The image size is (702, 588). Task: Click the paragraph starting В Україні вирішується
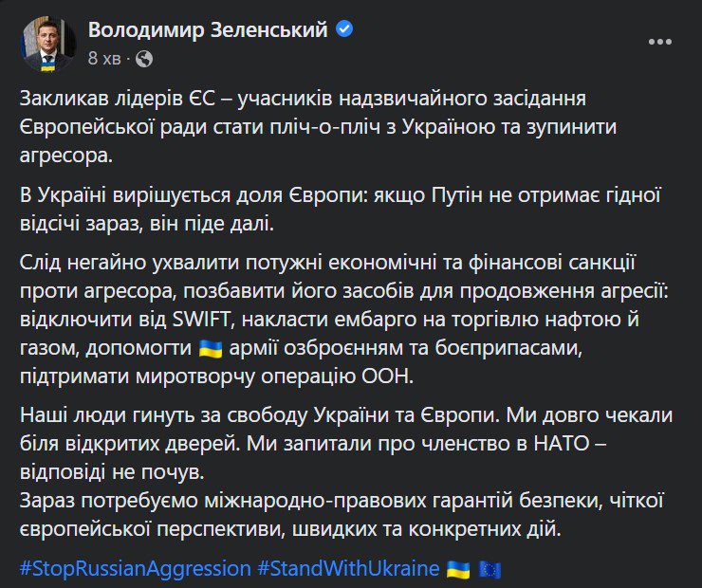[341, 209]
